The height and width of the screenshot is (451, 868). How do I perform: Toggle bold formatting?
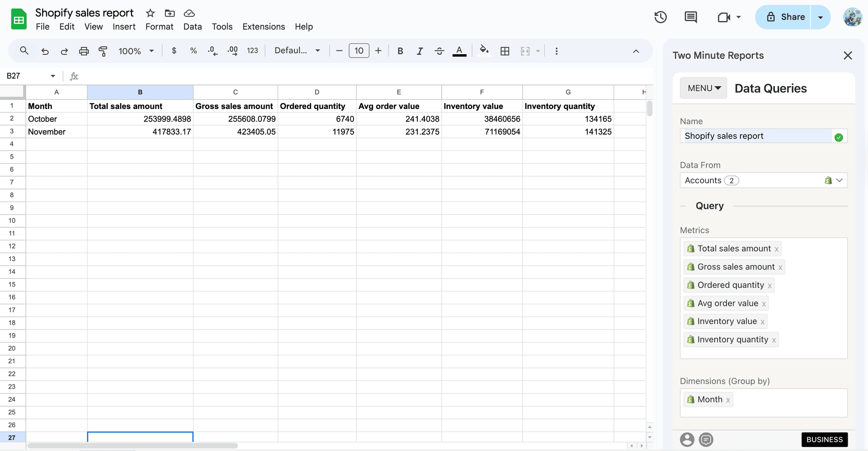click(x=400, y=51)
